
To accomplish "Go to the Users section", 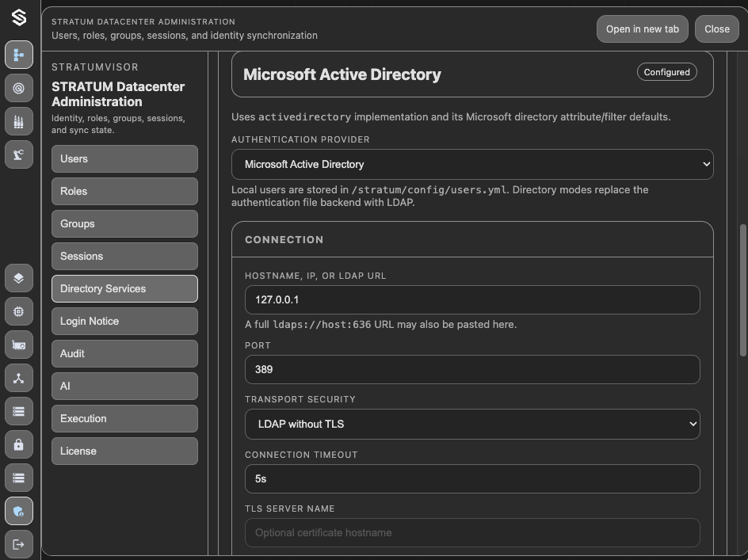I will point(124,159).
